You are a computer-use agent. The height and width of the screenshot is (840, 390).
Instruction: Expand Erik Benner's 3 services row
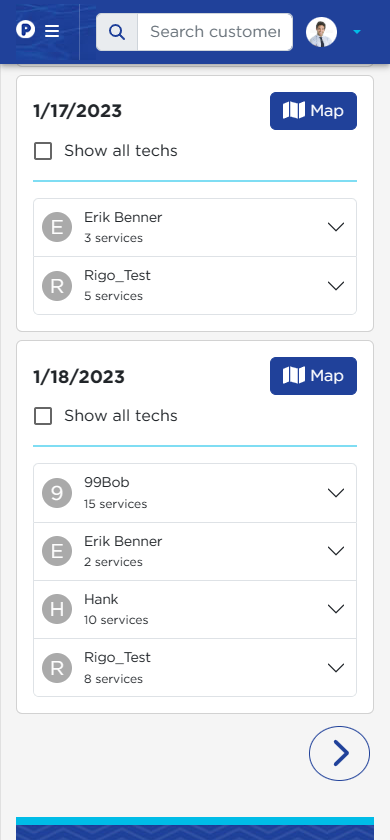pyautogui.click(x=195, y=228)
